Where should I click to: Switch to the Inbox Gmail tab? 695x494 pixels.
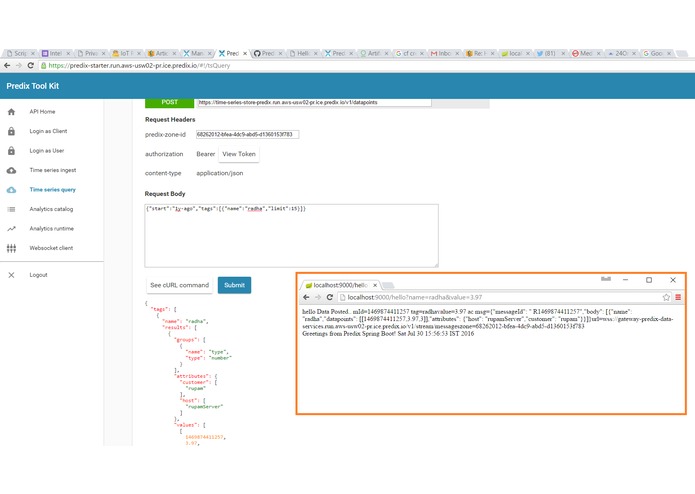[445, 53]
